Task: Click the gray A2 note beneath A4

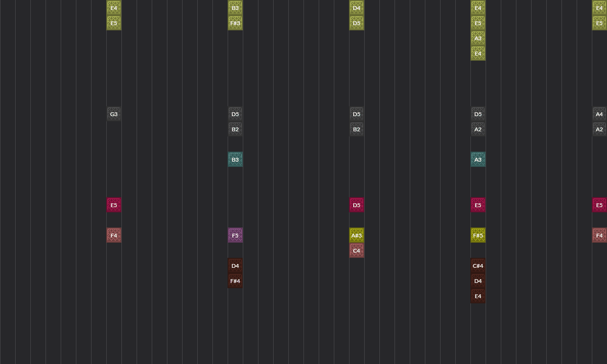Action: (599, 129)
